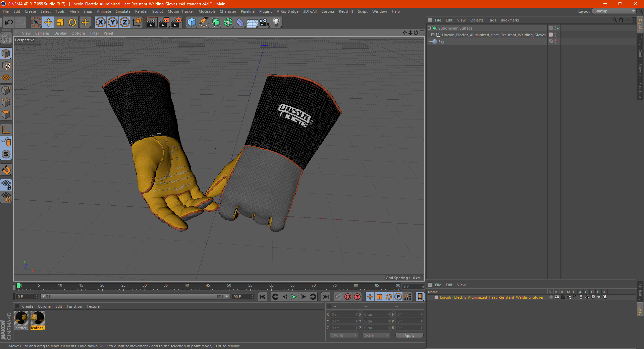Toggle Subdivision Surface green enable checkmark
The width and height of the screenshot is (644, 349).
coord(558,28)
